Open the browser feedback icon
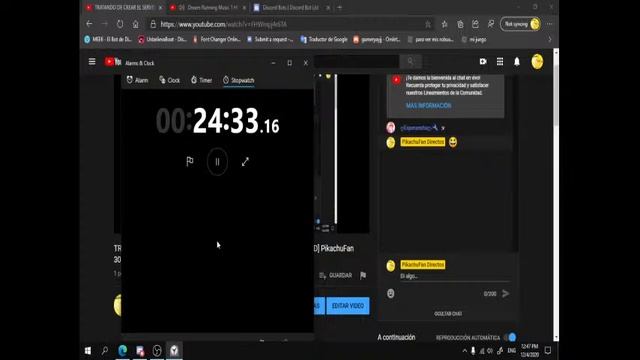This screenshot has width=640, height=360. click(491, 24)
